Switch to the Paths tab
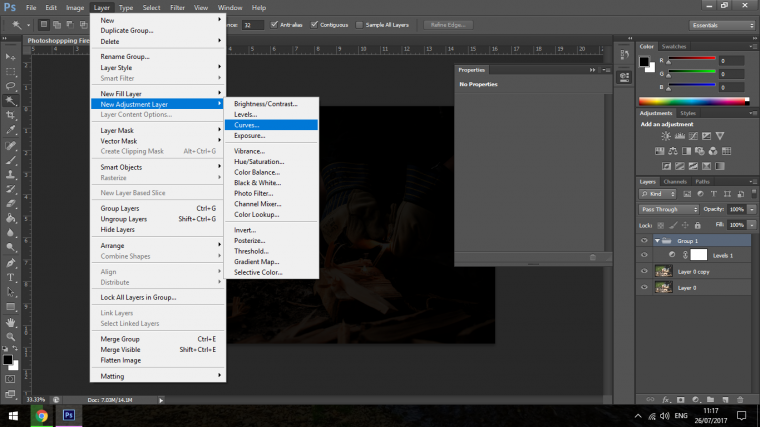 (x=702, y=182)
